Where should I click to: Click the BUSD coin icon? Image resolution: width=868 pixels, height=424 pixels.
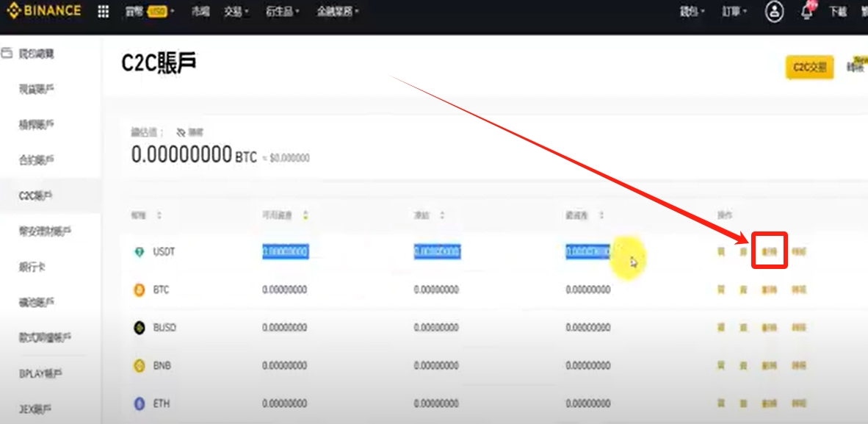[139, 328]
